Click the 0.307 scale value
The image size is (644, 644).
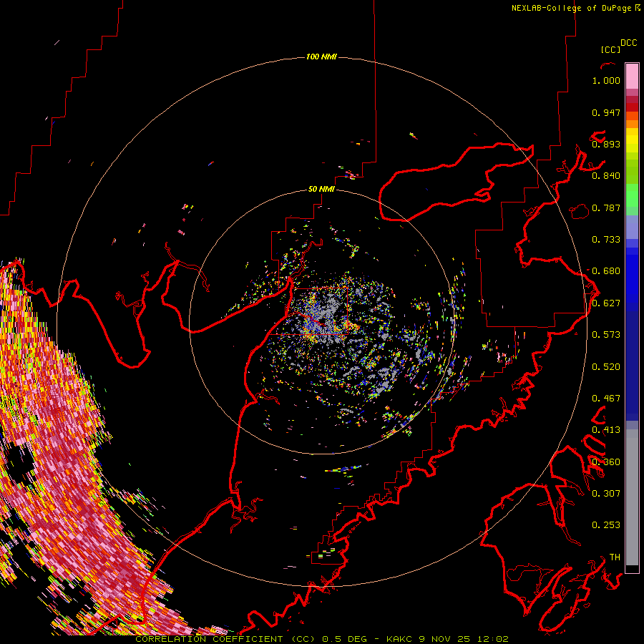(x=606, y=493)
